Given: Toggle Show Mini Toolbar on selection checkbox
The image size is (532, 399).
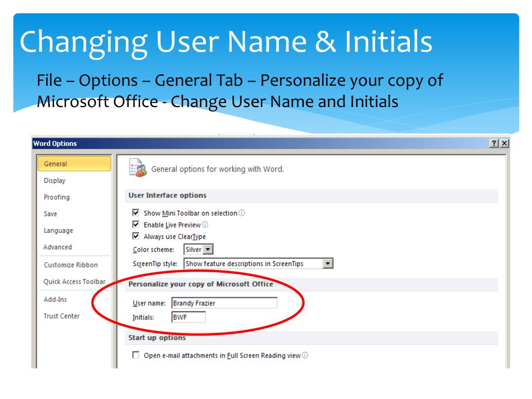Looking at the screenshot, I should click(136, 212).
